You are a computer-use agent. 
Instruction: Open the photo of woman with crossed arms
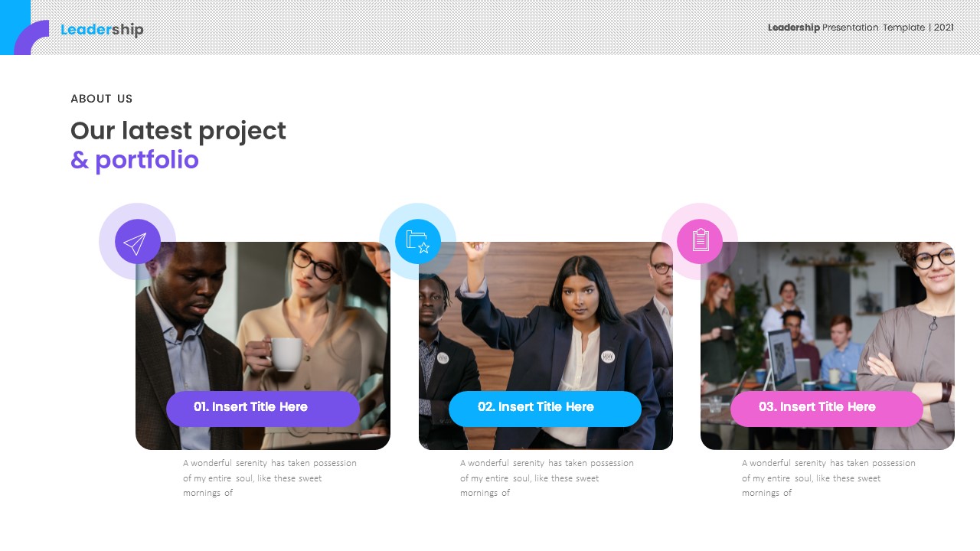coord(827,321)
